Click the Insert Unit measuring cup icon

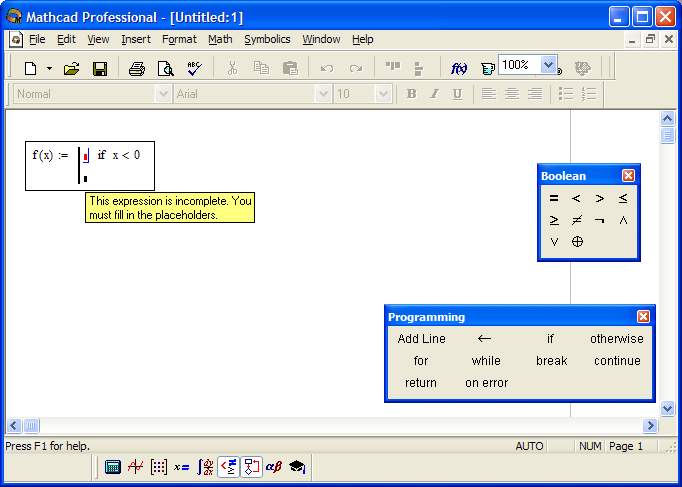(x=488, y=69)
